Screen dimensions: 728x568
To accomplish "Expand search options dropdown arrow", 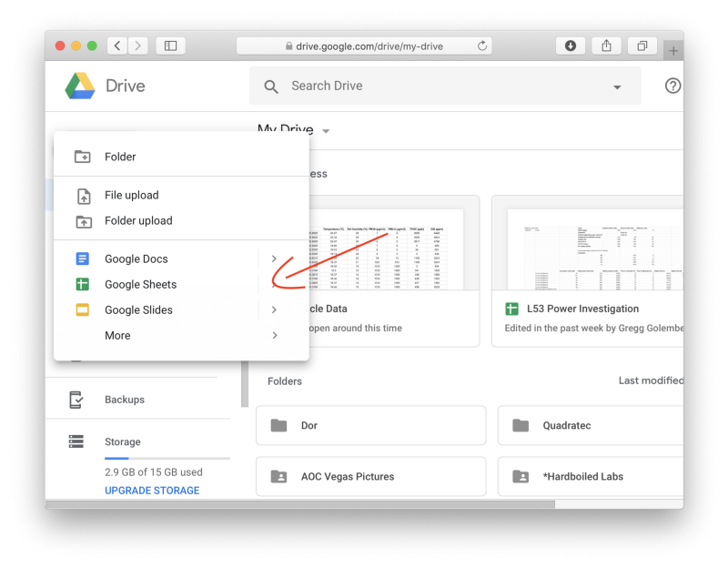I will (x=617, y=86).
